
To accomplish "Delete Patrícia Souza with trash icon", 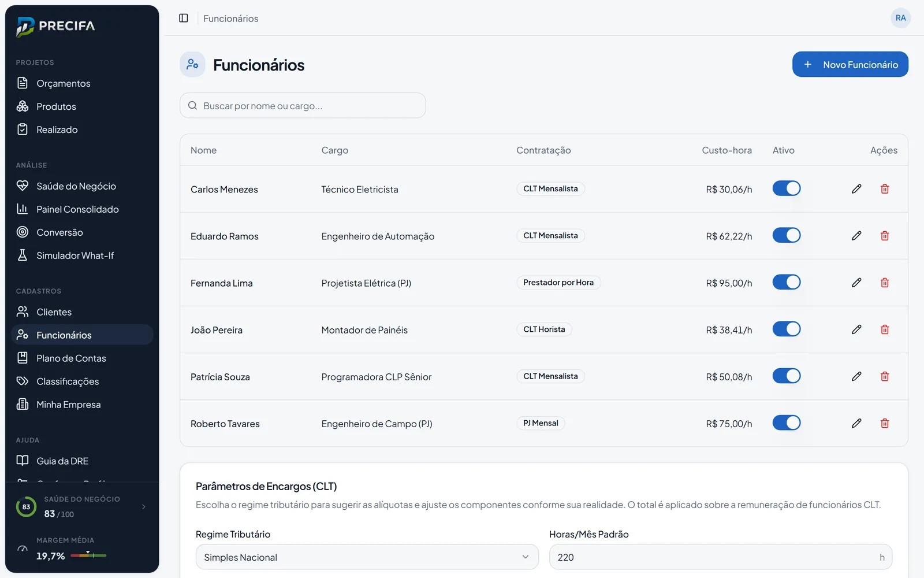I will coord(885,376).
